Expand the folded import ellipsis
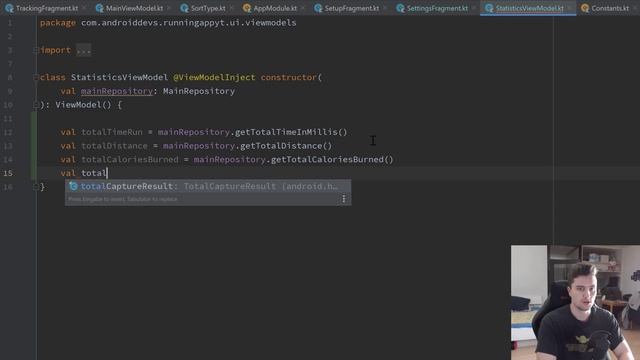The height and width of the screenshot is (360, 640). coord(83,50)
